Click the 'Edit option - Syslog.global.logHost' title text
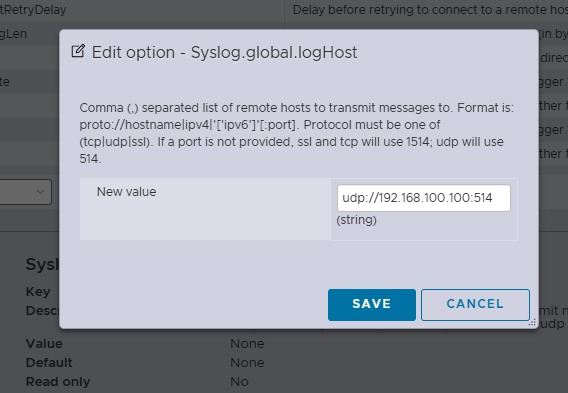 pyautogui.click(x=224, y=53)
